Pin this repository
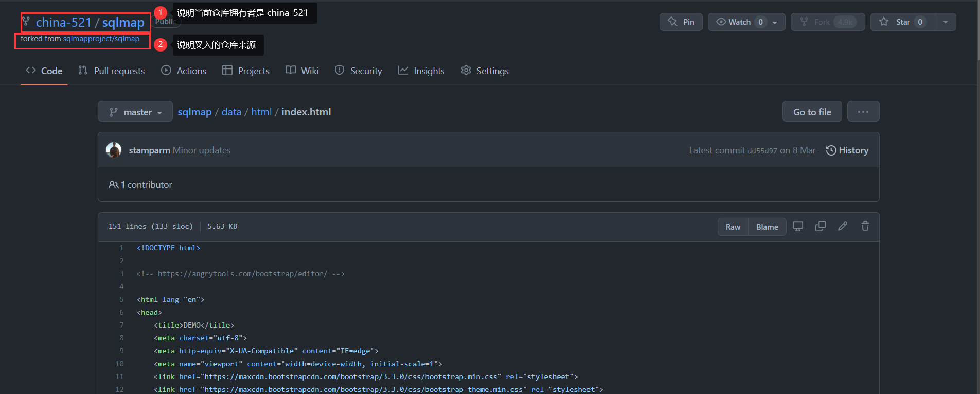 pyautogui.click(x=681, y=22)
